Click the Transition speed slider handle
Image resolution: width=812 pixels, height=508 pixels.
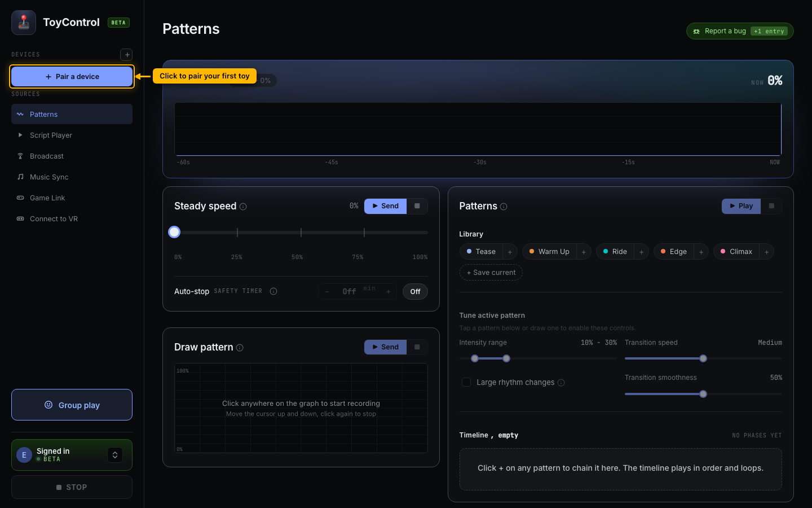pos(703,358)
